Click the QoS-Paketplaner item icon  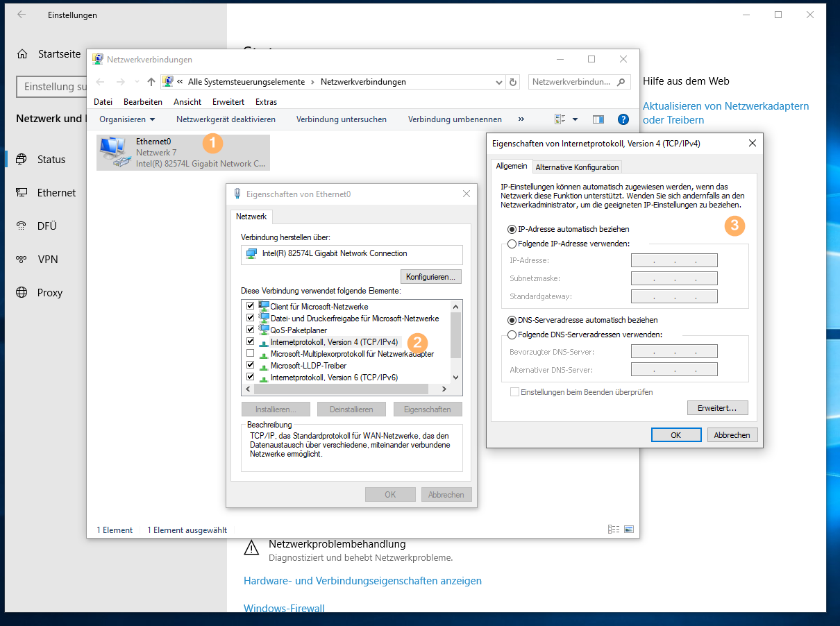point(264,330)
